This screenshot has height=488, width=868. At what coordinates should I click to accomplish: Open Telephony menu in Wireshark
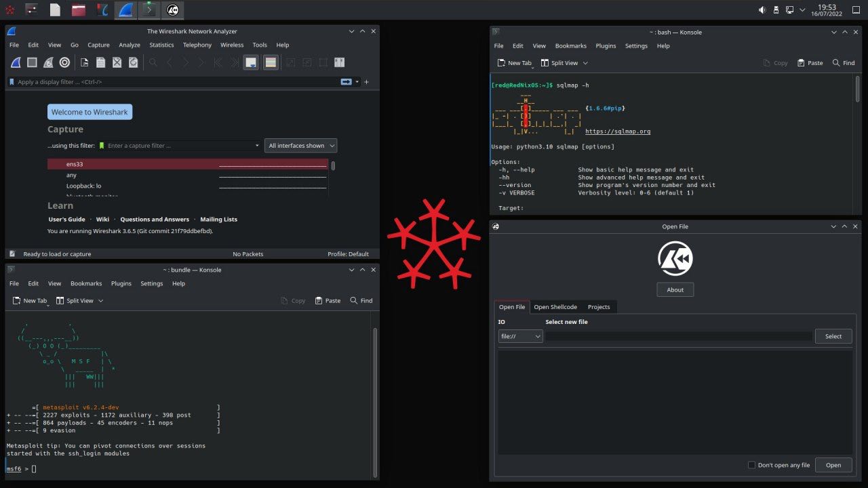pos(197,45)
